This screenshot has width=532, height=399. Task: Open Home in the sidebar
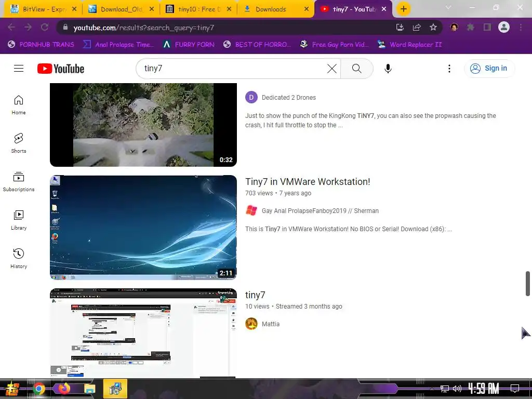pos(19,105)
